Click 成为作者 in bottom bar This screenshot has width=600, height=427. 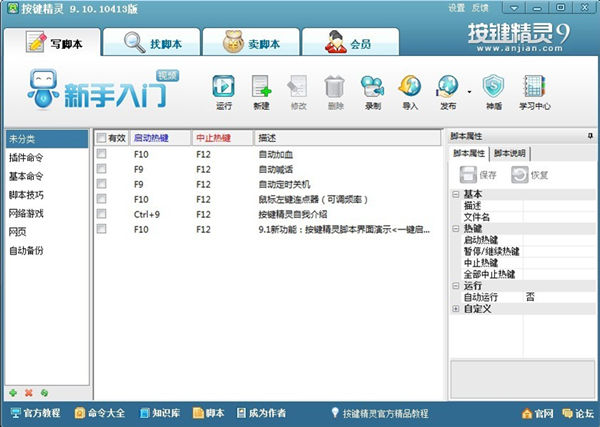[261, 413]
